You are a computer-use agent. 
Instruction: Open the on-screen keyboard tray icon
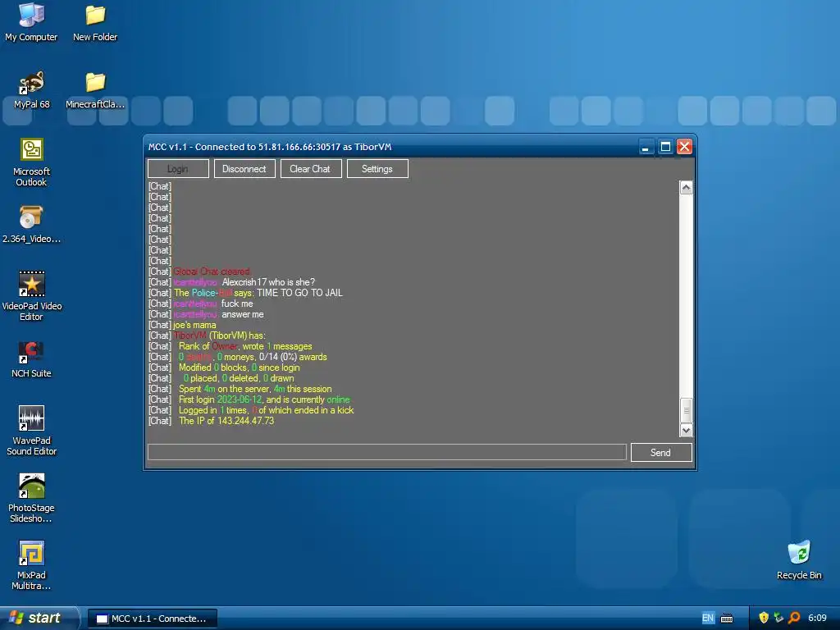pyautogui.click(x=727, y=619)
